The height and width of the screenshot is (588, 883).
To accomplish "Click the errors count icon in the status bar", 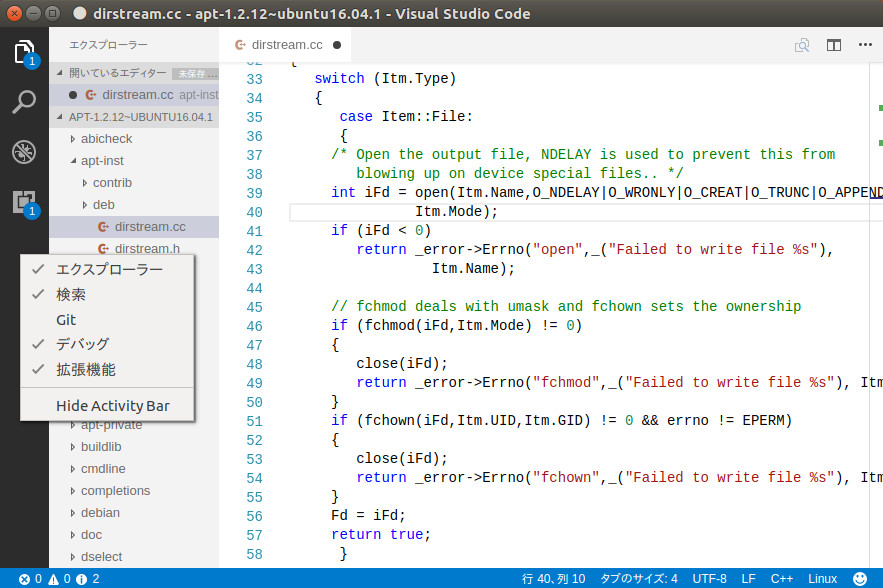I will tap(24, 579).
